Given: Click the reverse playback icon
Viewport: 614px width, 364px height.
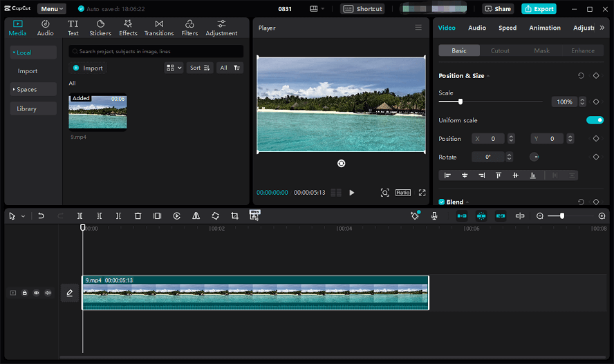Looking at the screenshot, I should [x=176, y=215].
